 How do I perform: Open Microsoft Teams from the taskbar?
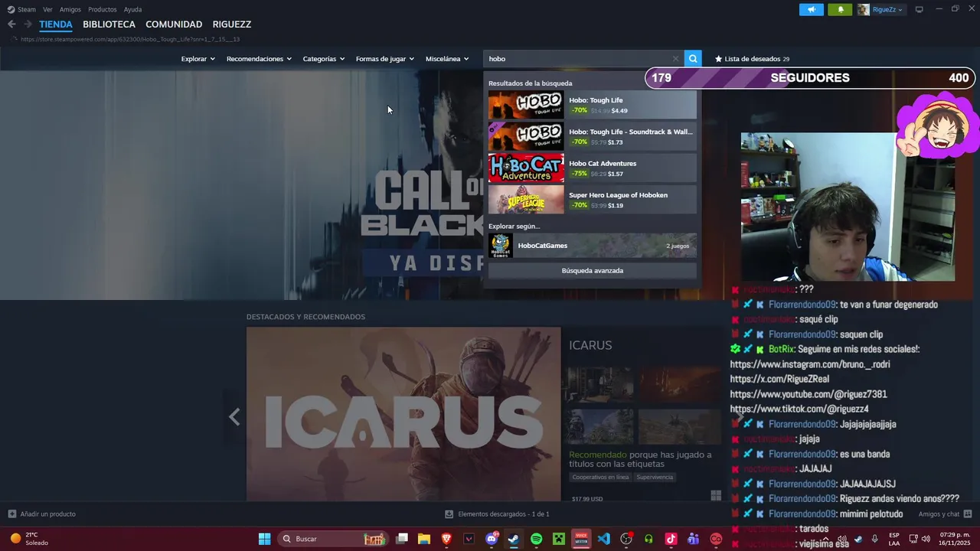[694, 539]
